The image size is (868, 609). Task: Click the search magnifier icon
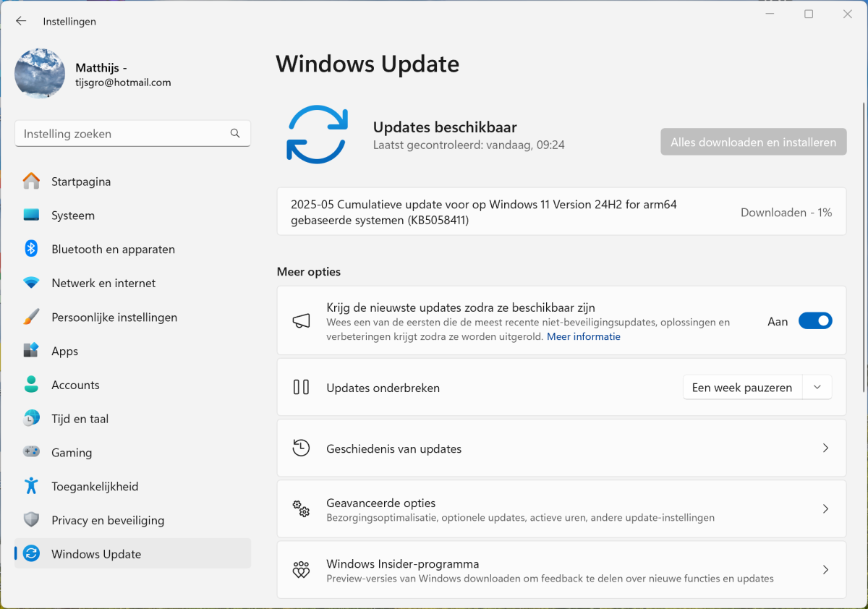click(x=235, y=134)
